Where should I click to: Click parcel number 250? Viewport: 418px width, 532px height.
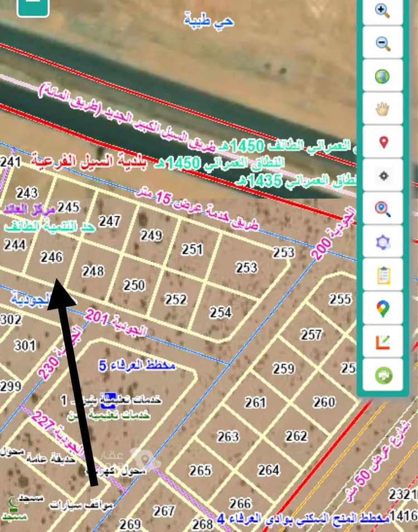coord(134,285)
